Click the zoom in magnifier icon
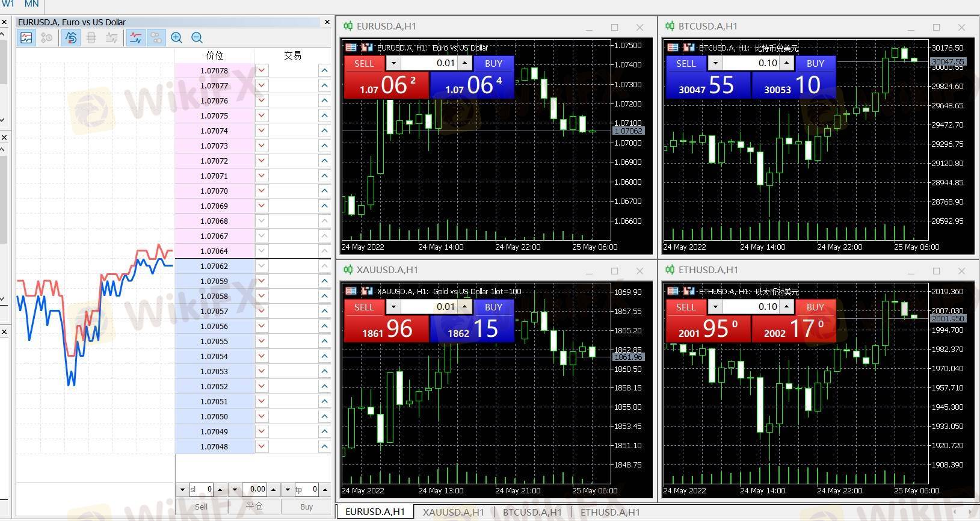 tap(176, 38)
